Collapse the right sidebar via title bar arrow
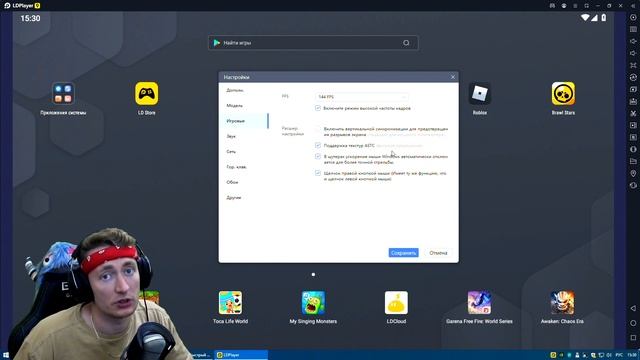640x360 pixels. click(x=632, y=6)
